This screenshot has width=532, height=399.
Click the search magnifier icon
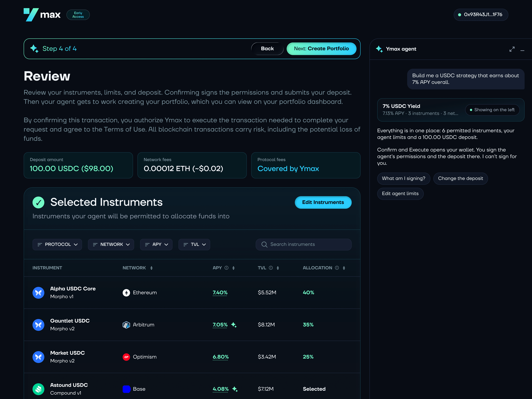tap(264, 244)
